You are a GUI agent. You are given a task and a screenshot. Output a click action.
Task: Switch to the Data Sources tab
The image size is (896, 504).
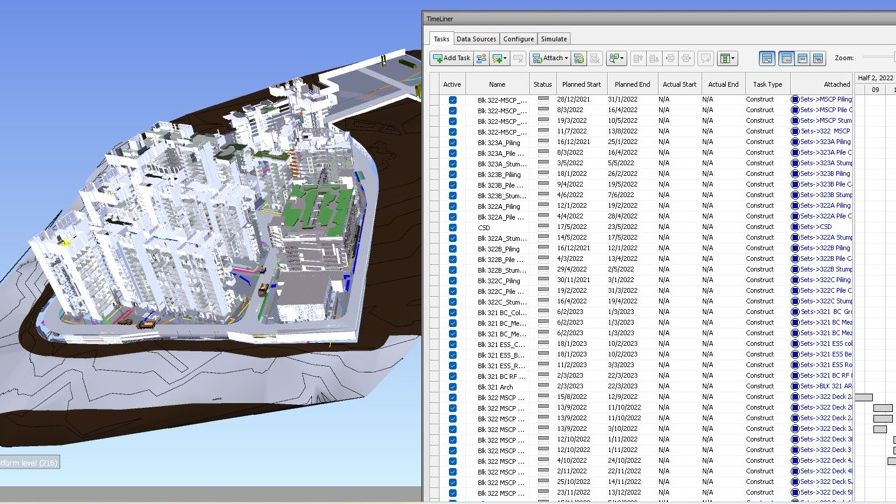click(476, 39)
